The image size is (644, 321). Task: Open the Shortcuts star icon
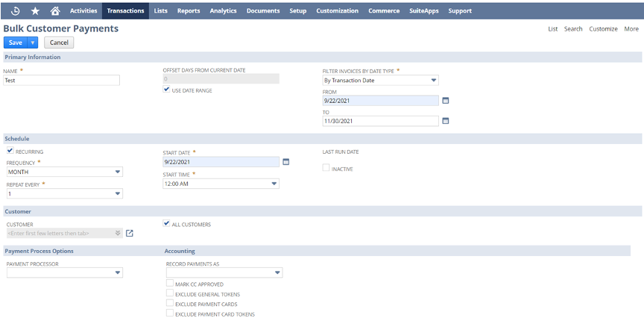(35, 11)
